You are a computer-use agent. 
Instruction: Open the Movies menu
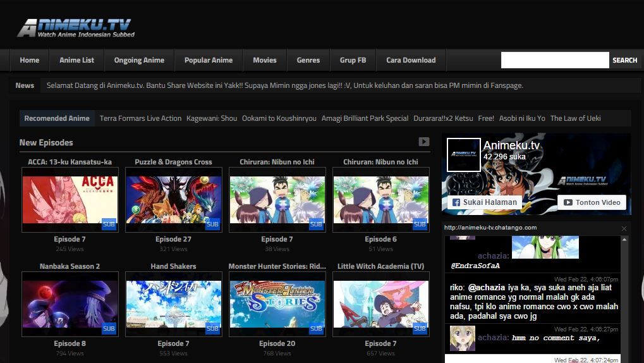(x=265, y=60)
